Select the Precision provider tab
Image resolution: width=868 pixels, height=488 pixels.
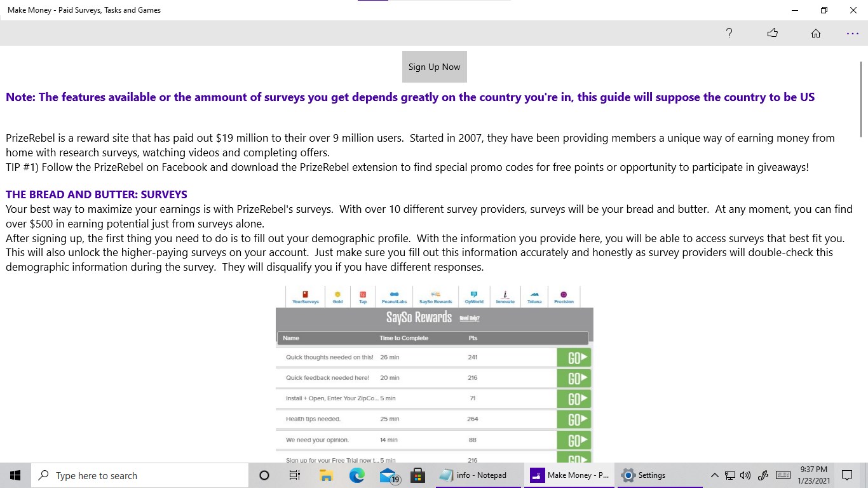coord(564,297)
